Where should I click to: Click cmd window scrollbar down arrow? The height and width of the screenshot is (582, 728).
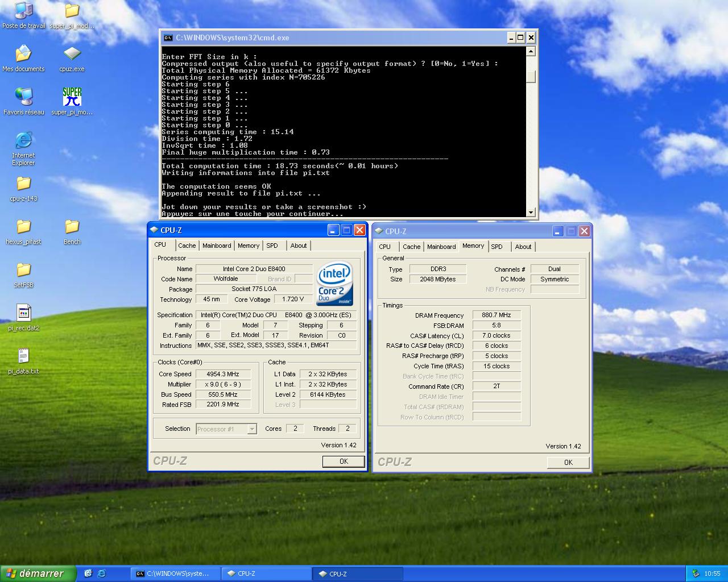click(x=531, y=212)
